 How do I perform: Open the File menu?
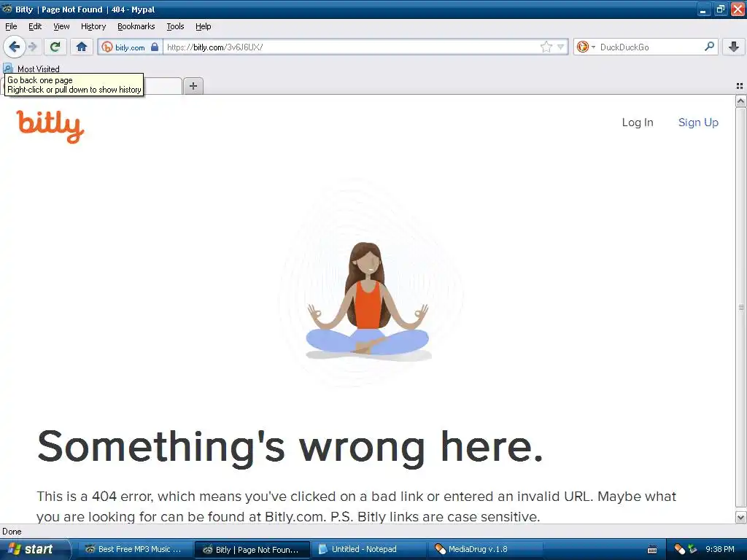click(x=11, y=26)
